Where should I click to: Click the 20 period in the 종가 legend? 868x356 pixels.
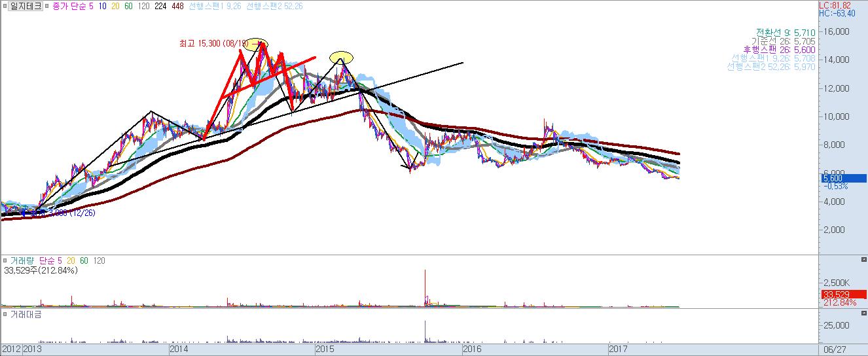115,6
